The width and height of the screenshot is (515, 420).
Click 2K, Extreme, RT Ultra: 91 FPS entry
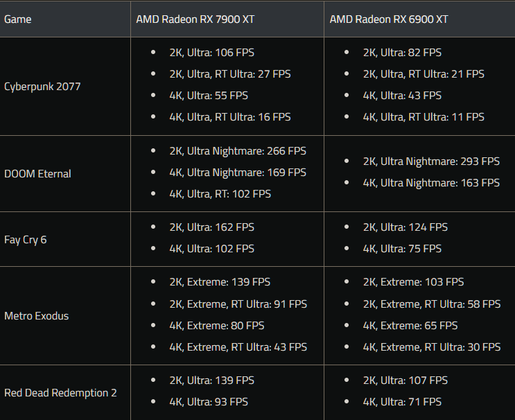[238, 304]
